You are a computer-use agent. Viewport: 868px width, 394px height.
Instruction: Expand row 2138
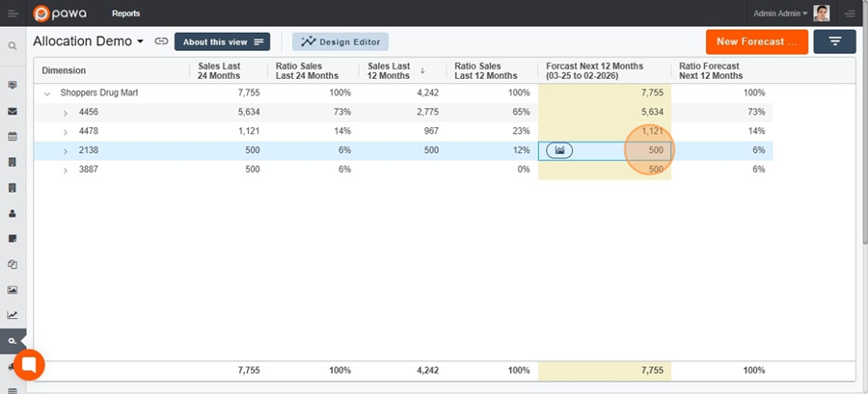click(66, 151)
